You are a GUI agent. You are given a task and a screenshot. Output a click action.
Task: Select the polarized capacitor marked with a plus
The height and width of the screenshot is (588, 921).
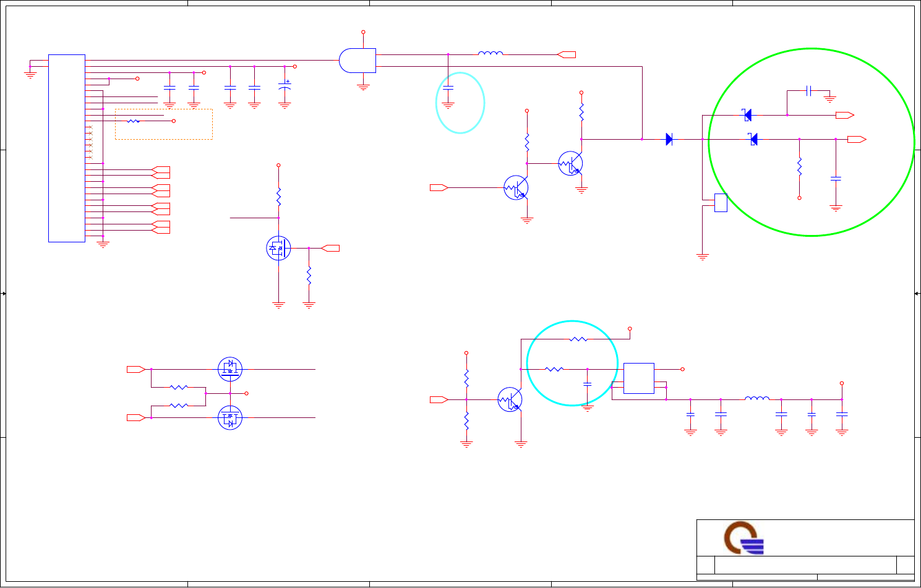click(x=285, y=87)
